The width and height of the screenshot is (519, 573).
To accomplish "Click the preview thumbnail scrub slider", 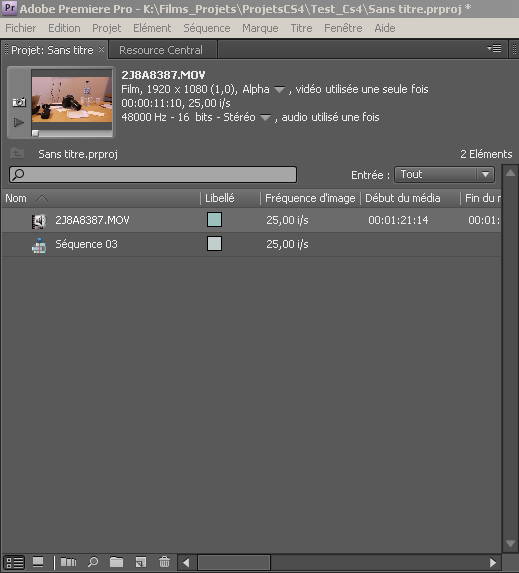I will click(35, 133).
